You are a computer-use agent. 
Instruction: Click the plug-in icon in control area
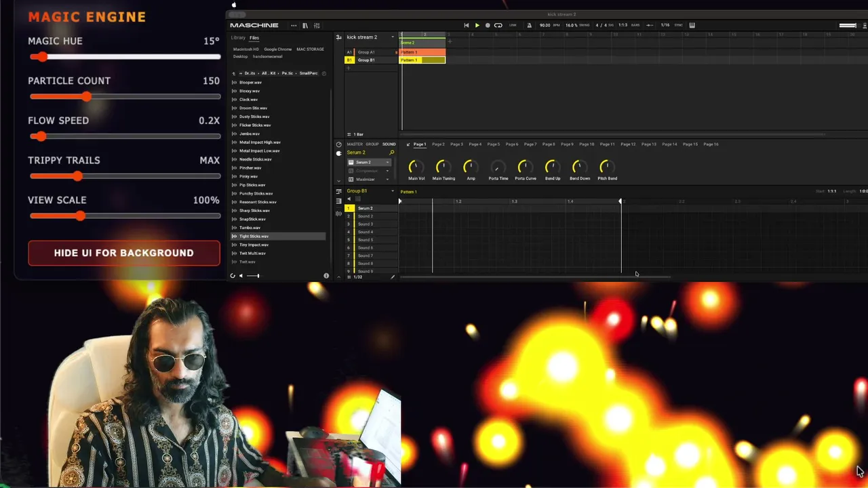click(339, 153)
